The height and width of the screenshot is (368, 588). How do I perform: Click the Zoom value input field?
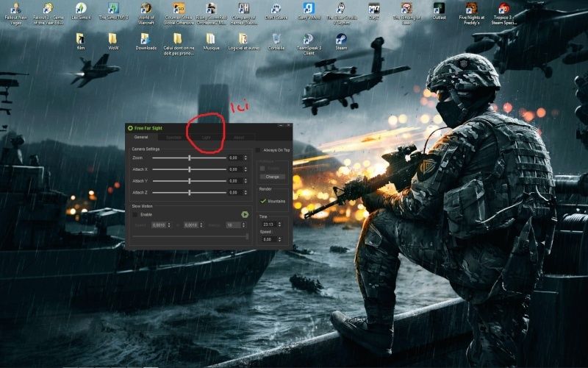(235, 158)
